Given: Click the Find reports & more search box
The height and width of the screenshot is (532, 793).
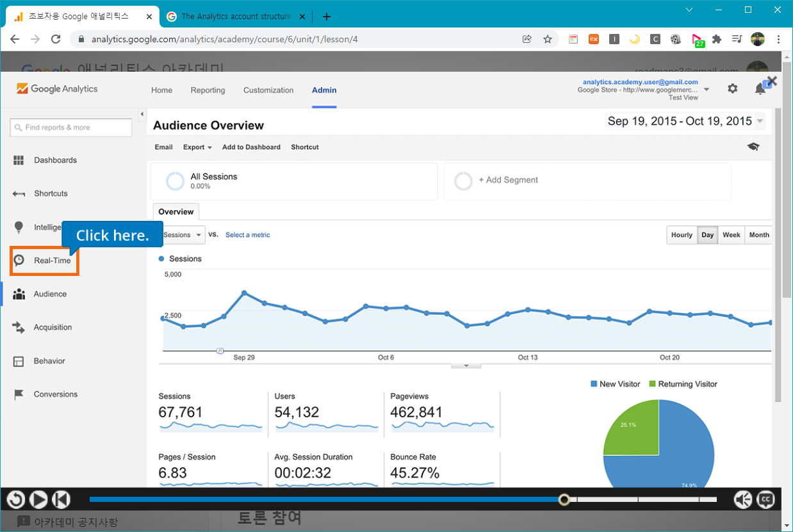Looking at the screenshot, I should 71,127.
